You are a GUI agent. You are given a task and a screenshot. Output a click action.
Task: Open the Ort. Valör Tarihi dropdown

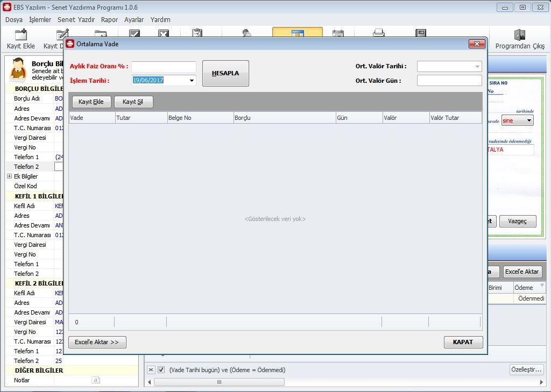(477, 67)
